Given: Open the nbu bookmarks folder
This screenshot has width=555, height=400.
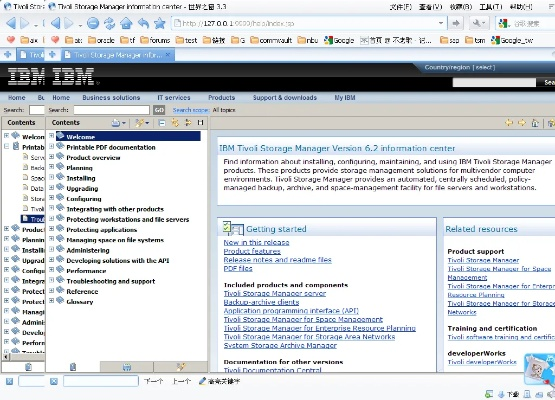Looking at the screenshot, I should pos(308,40).
